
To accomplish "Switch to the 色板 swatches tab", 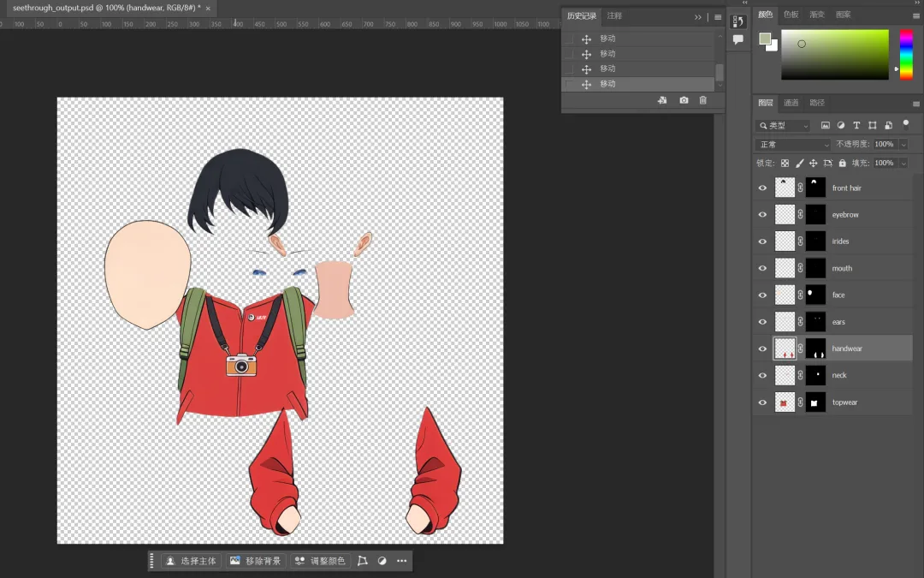I will click(791, 15).
